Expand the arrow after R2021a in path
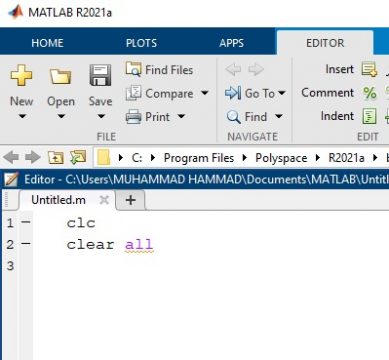Viewport: 389px width, 360px height. (375, 157)
